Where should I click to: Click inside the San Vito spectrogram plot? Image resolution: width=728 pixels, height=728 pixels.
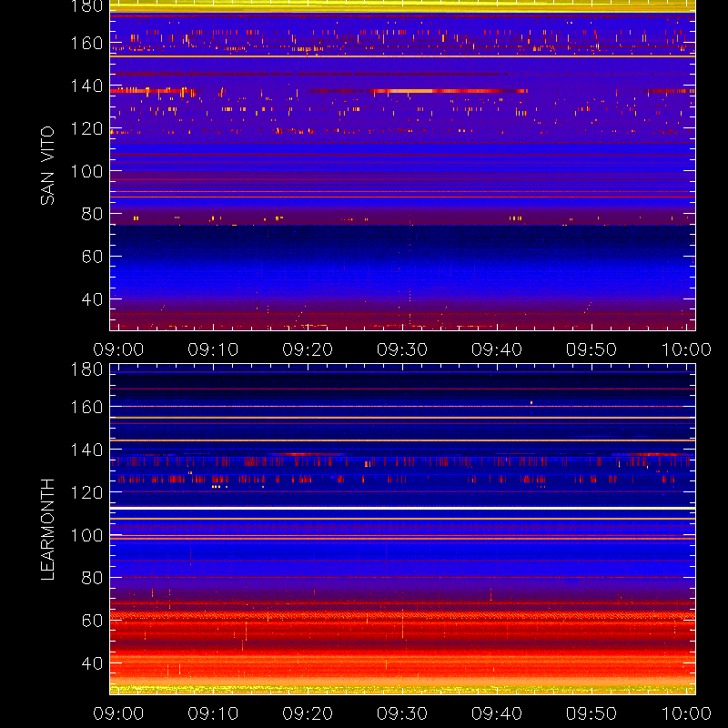click(x=402, y=166)
